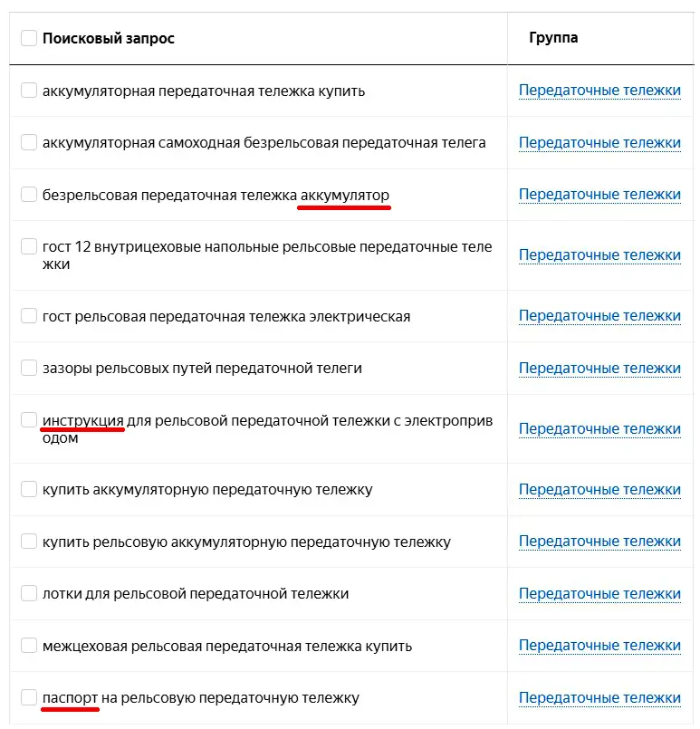Check the 'гост 12 внутрицеховые напольные' row checkbox
This screenshot has width=700, height=729.
pyautogui.click(x=29, y=246)
